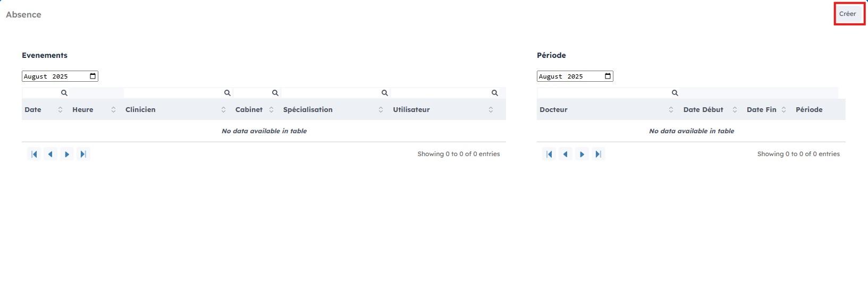The image size is (868, 301).
Task: Go to first page of Période table
Action: pos(549,154)
